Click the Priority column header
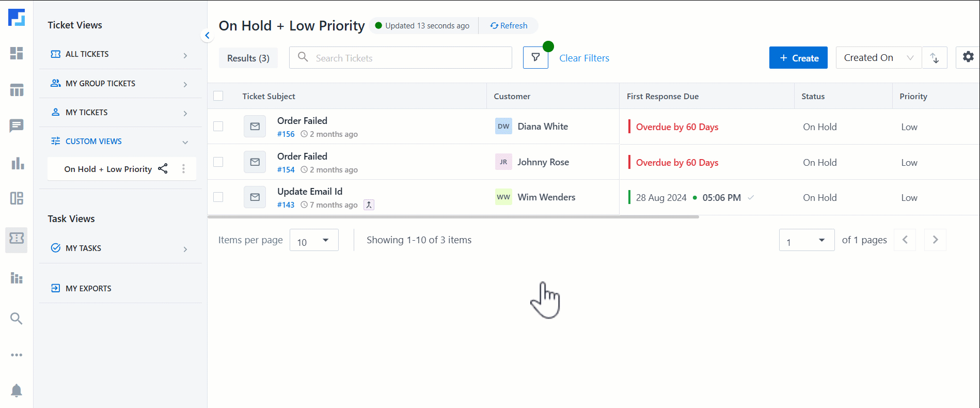Screen dimensions: 980x408 tap(913, 97)
